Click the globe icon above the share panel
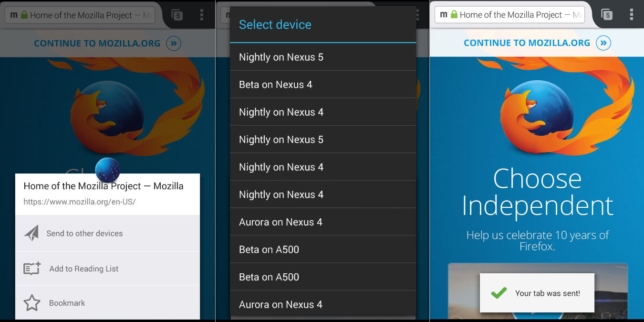 [x=107, y=170]
